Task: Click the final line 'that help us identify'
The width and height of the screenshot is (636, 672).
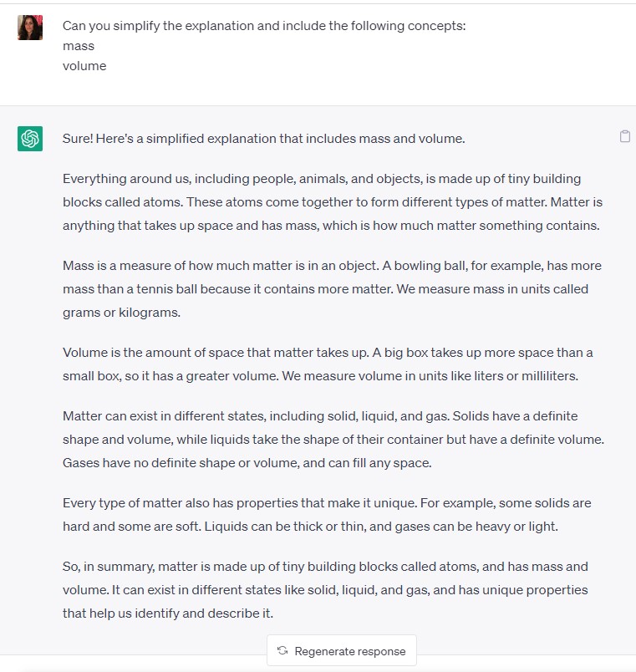Action: [168, 613]
